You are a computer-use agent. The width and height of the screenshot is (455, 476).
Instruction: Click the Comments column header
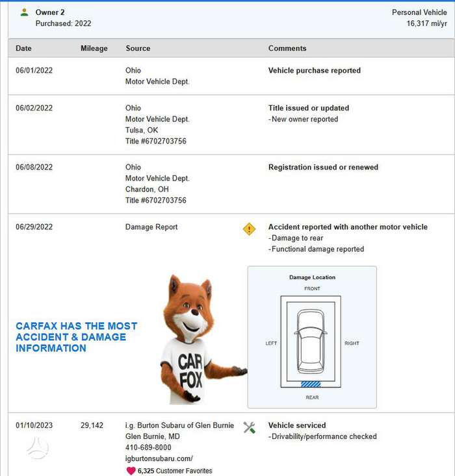[287, 48]
